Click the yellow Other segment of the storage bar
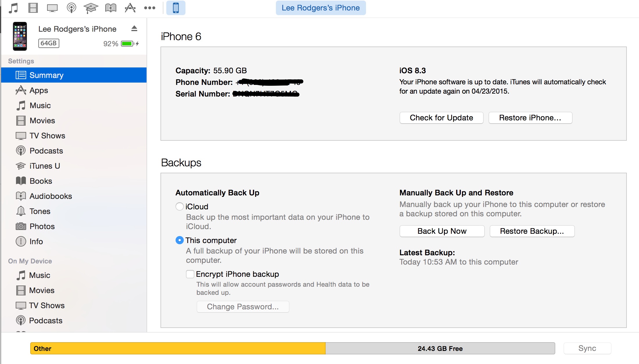This screenshot has height=364, width=639. [174, 348]
